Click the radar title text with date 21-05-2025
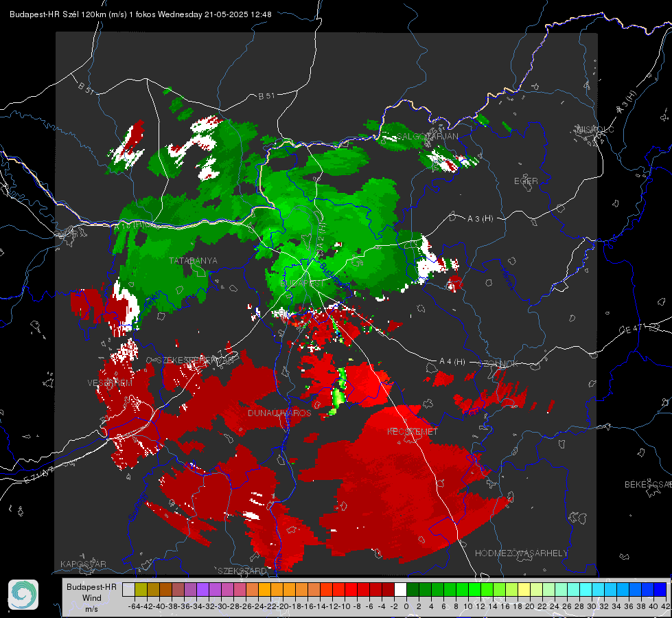This screenshot has width=672, height=618. point(141,14)
